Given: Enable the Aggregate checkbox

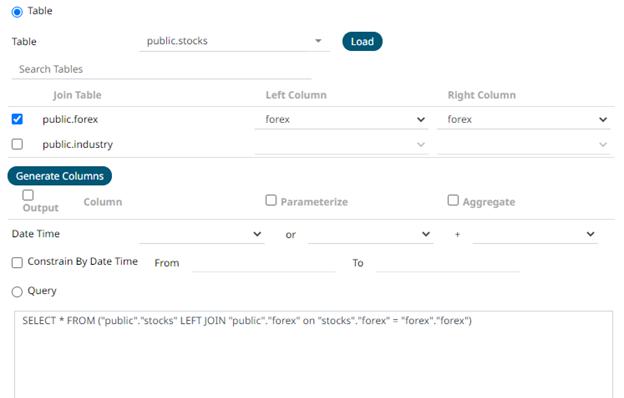Looking at the screenshot, I should 453,200.
